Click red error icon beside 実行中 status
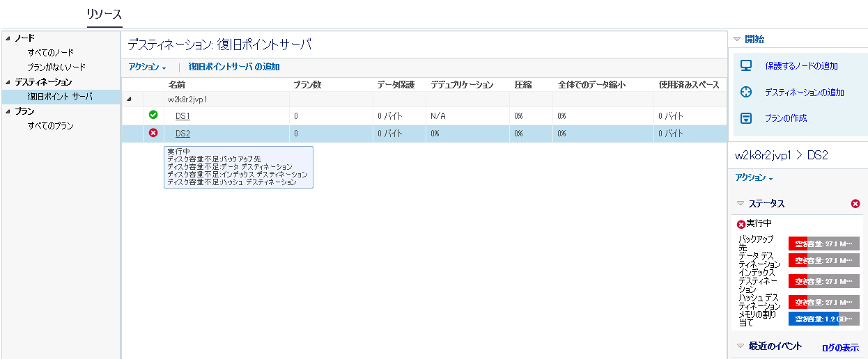868x359 pixels. point(741,224)
